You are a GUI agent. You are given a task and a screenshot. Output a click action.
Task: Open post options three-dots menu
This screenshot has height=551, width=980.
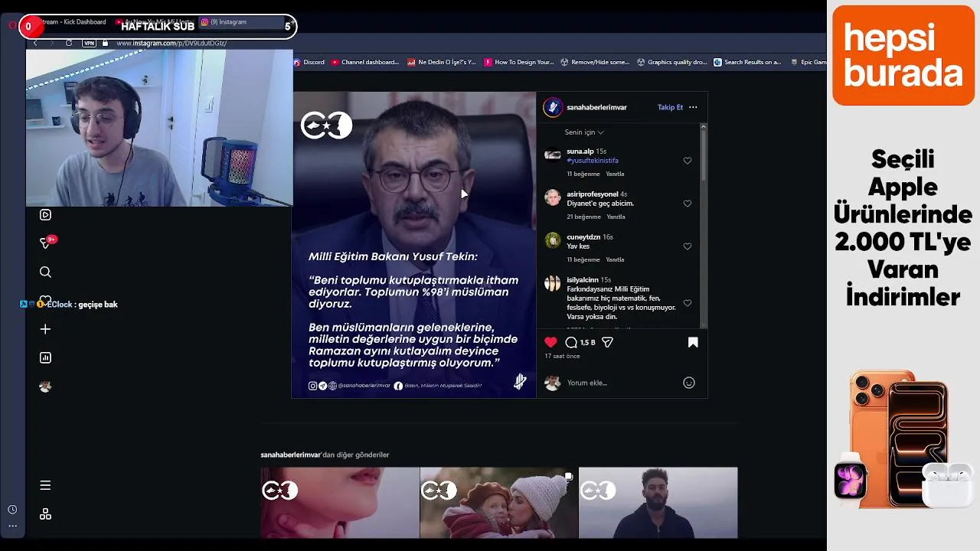[x=693, y=107]
